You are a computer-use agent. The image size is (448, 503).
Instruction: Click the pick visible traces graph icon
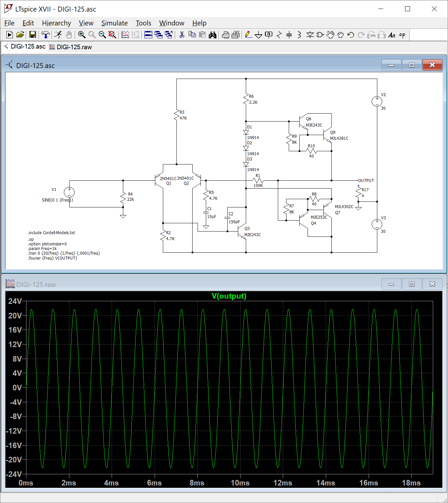(125, 35)
